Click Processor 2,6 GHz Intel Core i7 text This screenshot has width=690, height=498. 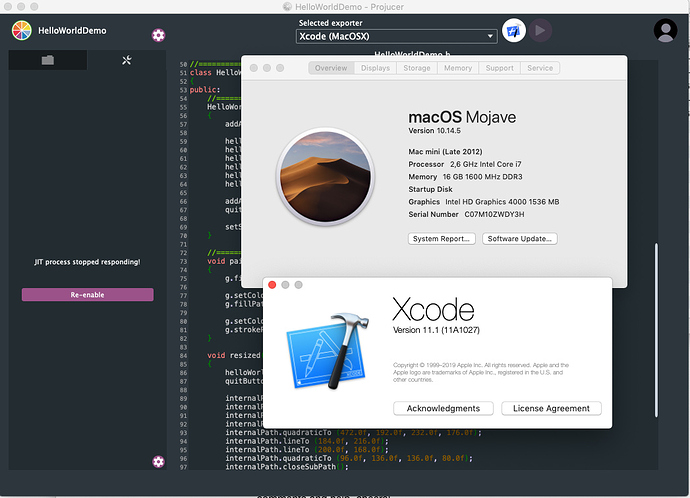pos(465,164)
